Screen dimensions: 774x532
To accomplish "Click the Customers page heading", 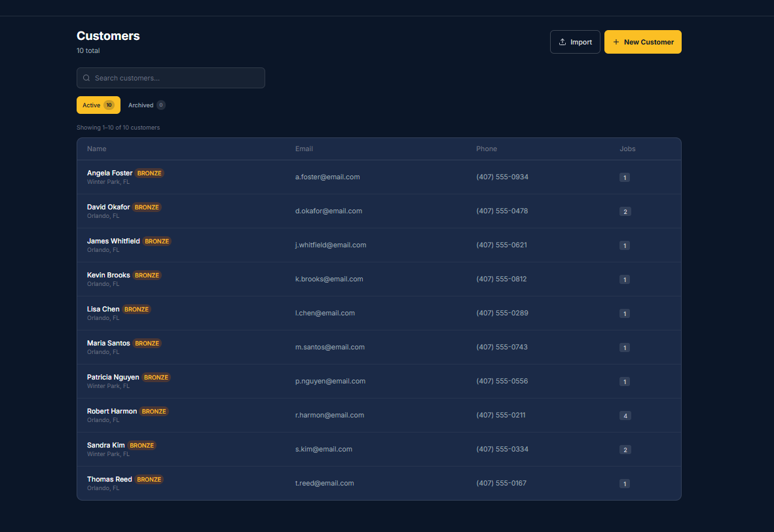I will click(108, 36).
